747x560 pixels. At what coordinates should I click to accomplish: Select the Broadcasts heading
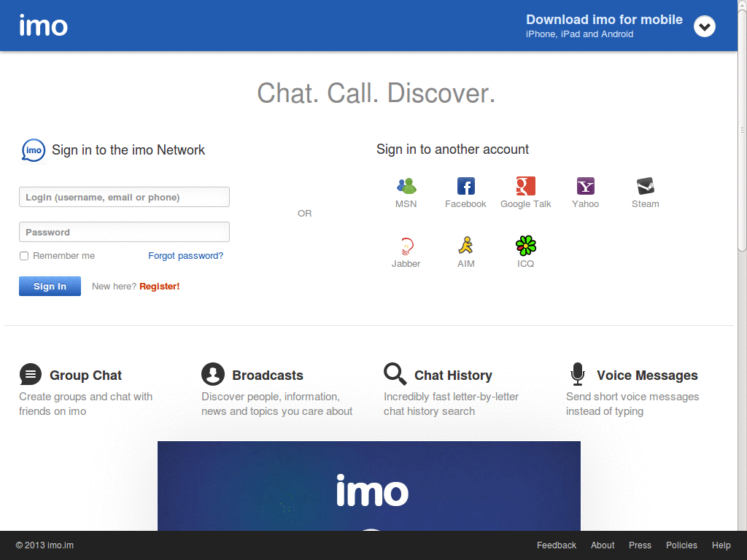(x=268, y=376)
